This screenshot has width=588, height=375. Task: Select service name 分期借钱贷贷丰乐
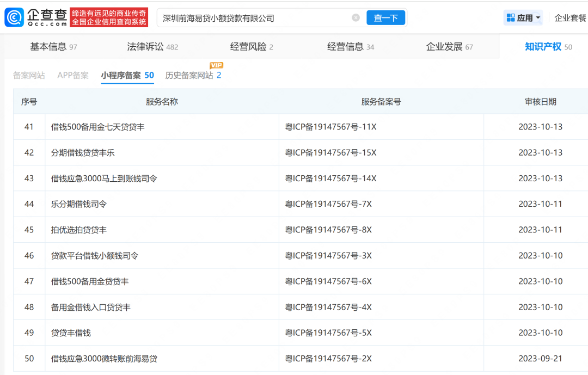click(x=83, y=153)
